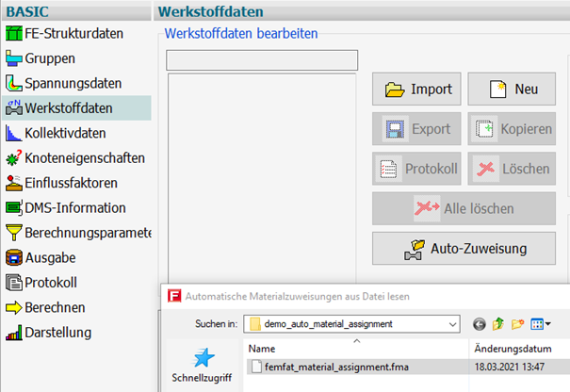Select the Knoteneigenschaften icon
Image resolution: width=570 pixels, height=392 pixels.
pyautogui.click(x=14, y=157)
